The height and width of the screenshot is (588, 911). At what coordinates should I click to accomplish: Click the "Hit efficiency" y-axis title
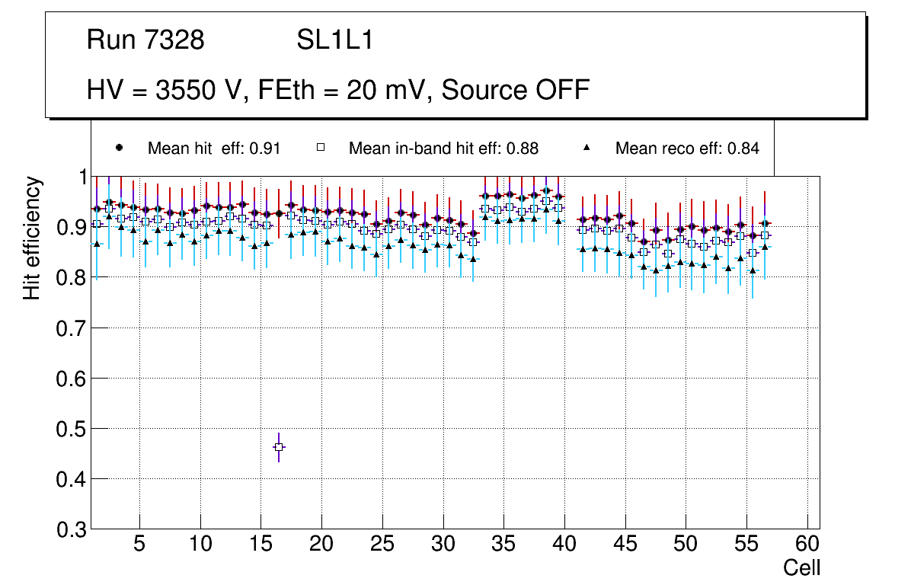(x=32, y=238)
